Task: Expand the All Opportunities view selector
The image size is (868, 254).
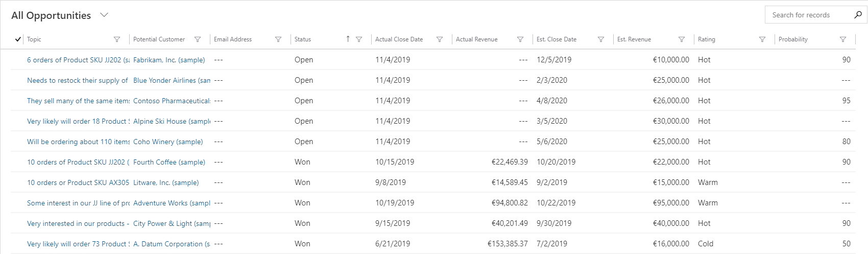Action: point(104,15)
